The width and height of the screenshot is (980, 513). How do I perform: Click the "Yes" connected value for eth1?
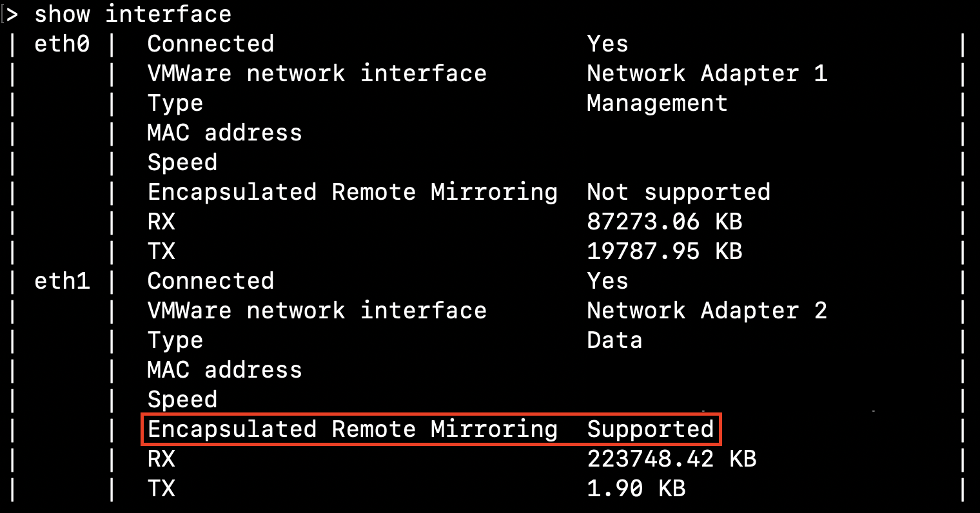607,281
